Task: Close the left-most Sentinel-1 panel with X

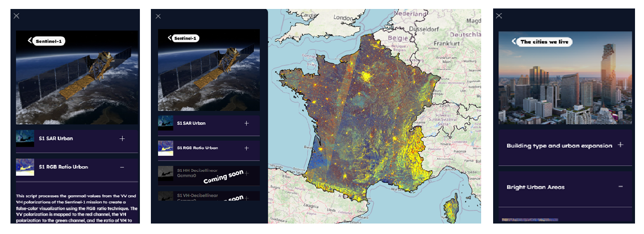Action: point(16,16)
